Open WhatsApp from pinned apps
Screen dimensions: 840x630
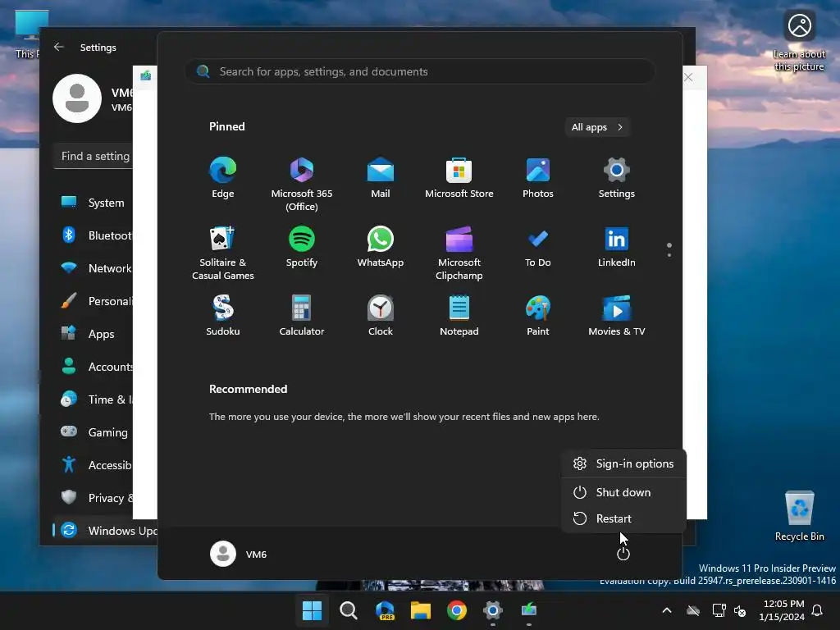[x=381, y=248]
